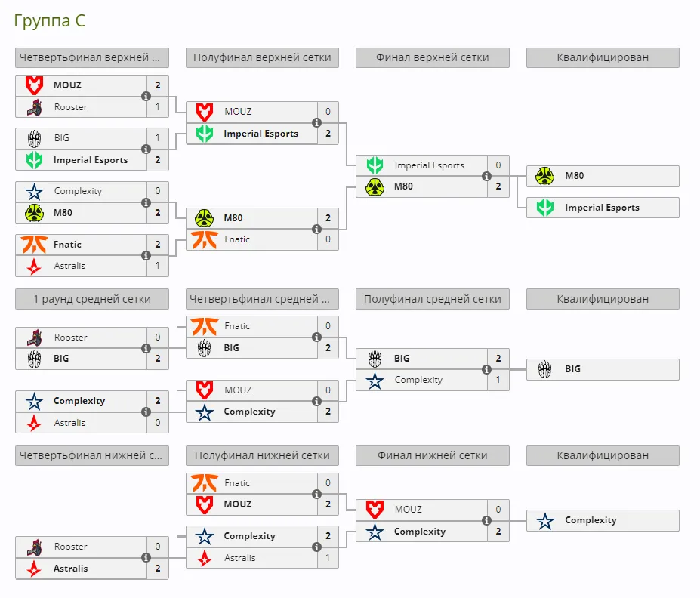
Task: Click the 'Полуфинал верхней сетки' header
Action: point(262,57)
